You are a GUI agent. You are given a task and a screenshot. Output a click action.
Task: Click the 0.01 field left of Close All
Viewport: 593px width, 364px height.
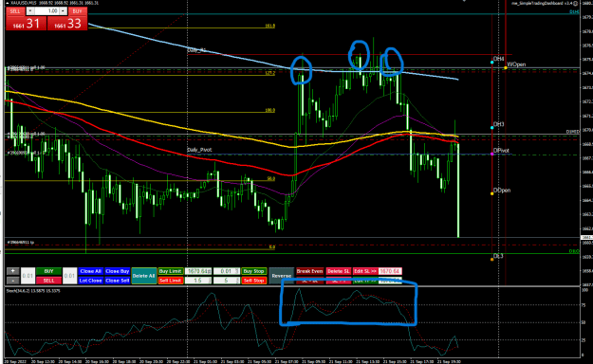click(69, 276)
